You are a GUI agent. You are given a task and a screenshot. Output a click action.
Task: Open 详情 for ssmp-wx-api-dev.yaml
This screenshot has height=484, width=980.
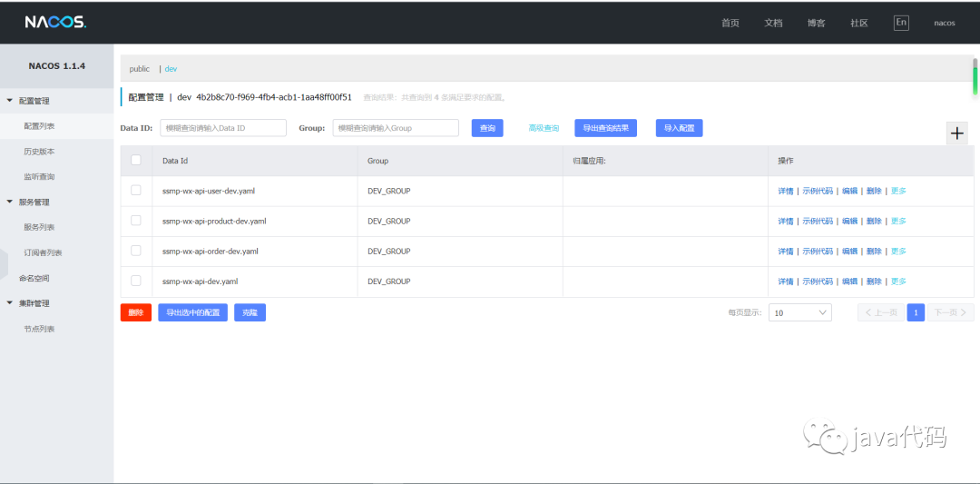[786, 282]
